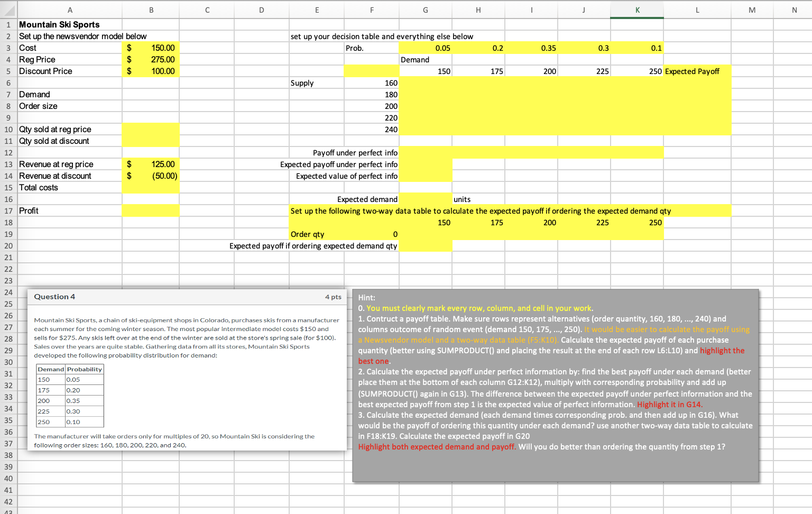812x514 pixels.
Task: Click row number 17
Action: [8, 210]
